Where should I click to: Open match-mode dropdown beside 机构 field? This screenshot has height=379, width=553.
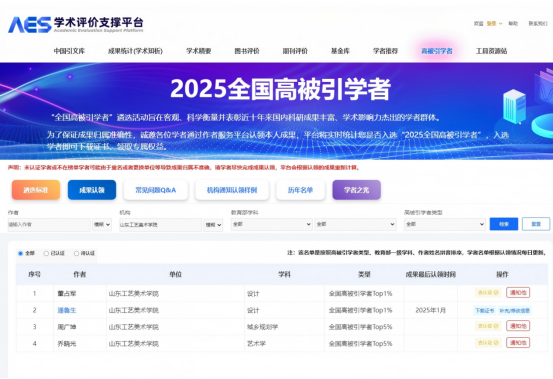(213, 225)
